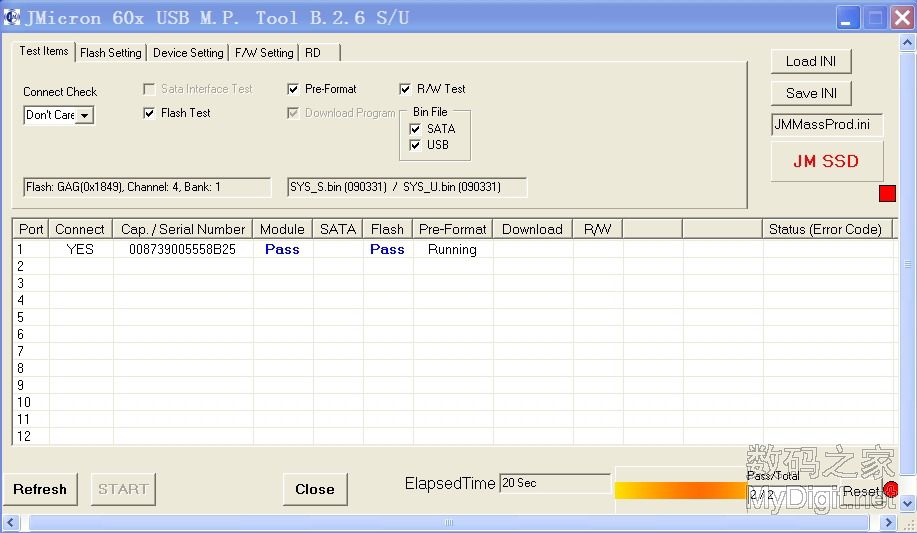
Task: Select serial number 008739005558B25 cell
Action: pyautogui.click(x=182, y=250)
